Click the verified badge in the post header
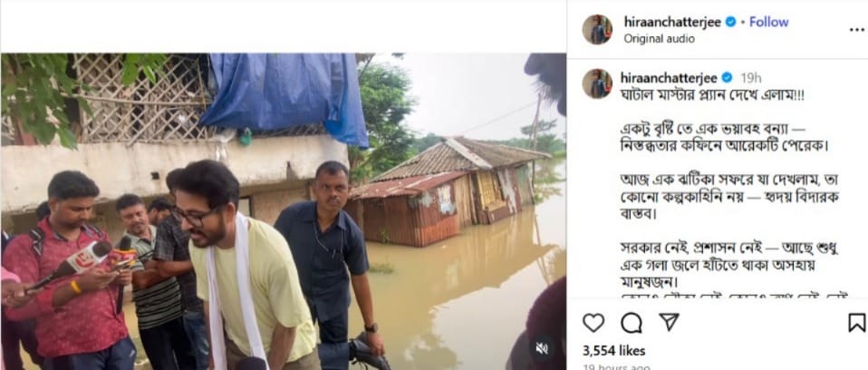Screen dimensions: 868x370 coord(730,22)
